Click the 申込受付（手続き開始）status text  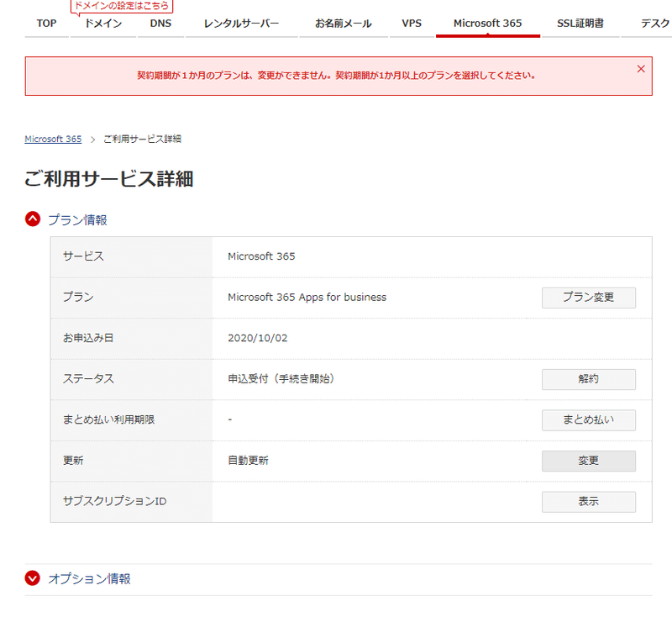[281, 378]
